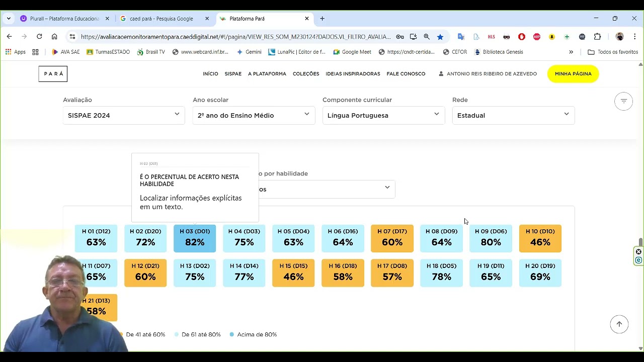Open the Rede Estadual dropdown
644x362 pixels.
(x=513, y=115)
